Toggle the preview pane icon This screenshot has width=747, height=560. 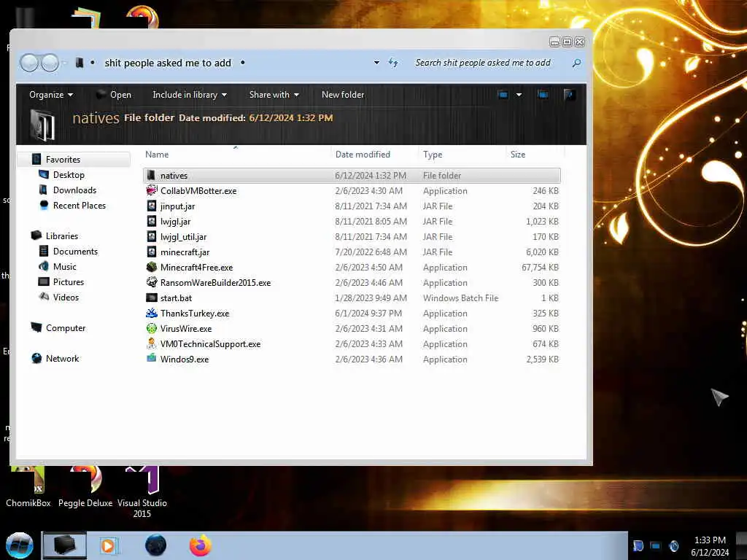543,94
